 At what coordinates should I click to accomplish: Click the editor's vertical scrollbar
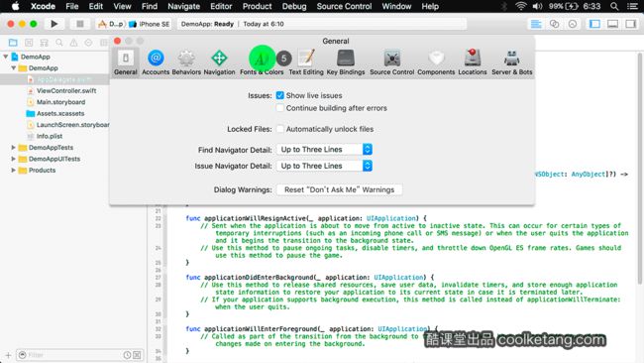[640, 169]
